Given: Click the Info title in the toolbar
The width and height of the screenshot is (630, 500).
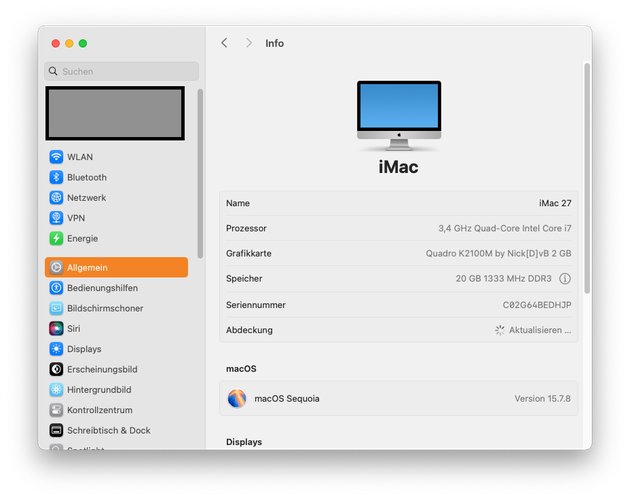Looking at the screenshot, I should click(274, 43).
